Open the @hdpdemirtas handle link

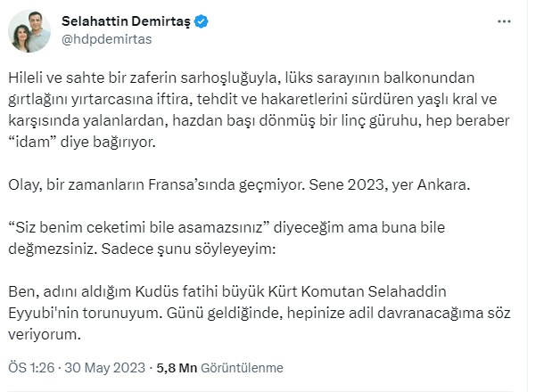104,39
